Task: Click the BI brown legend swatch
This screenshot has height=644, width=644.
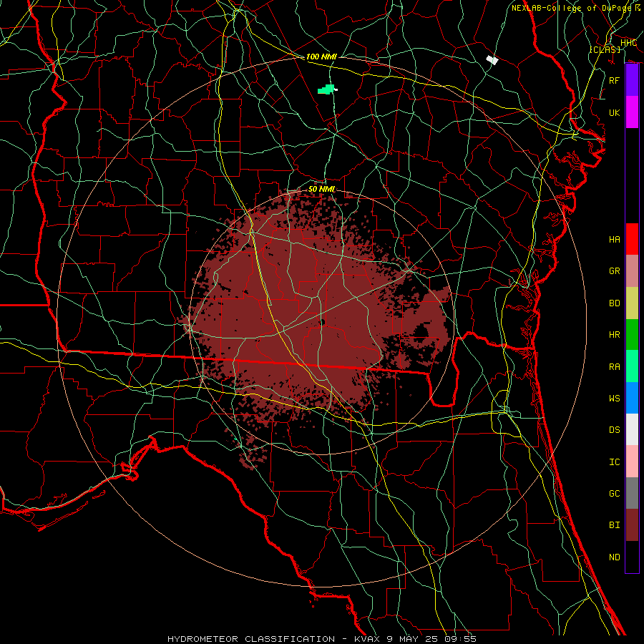Action: tap(632, 525)
